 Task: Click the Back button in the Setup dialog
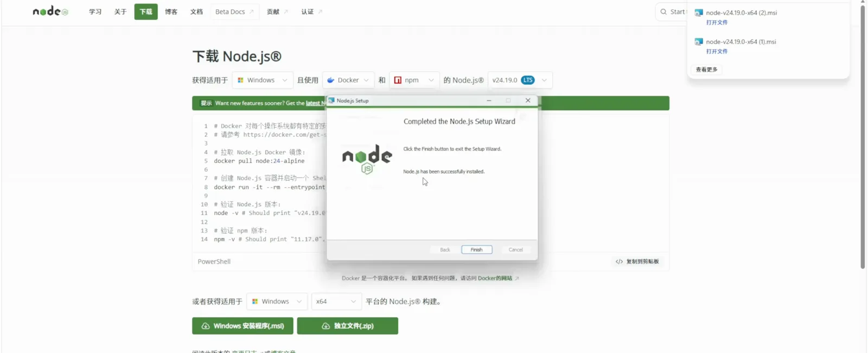[x=445, y=250]
